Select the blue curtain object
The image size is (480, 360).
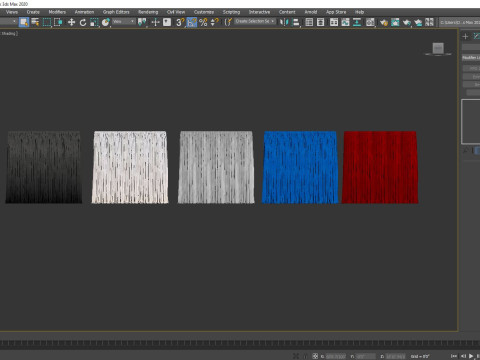pyautogui.click(x=300, y=167)
